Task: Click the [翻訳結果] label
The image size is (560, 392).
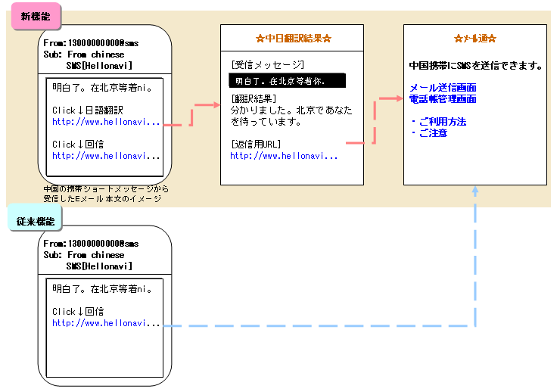Action: [254, 99]
